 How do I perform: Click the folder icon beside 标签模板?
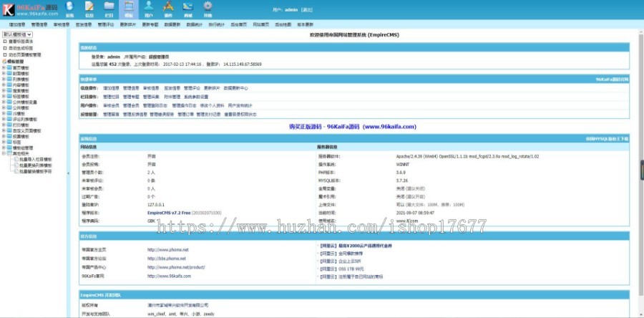coord(9,97)
